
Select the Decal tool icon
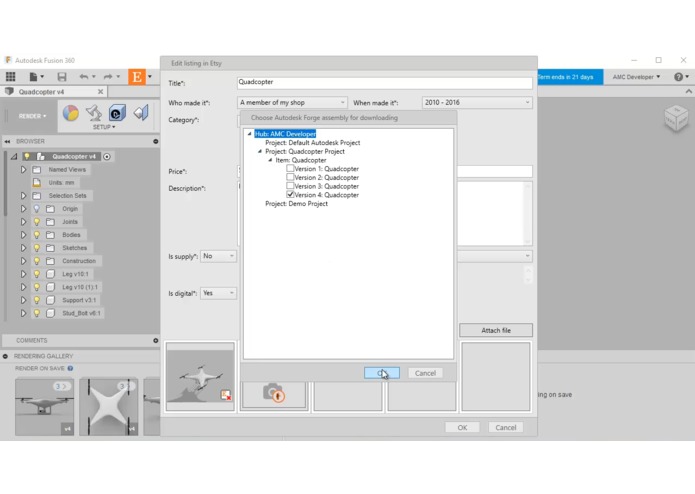click(x=117, y=113)
